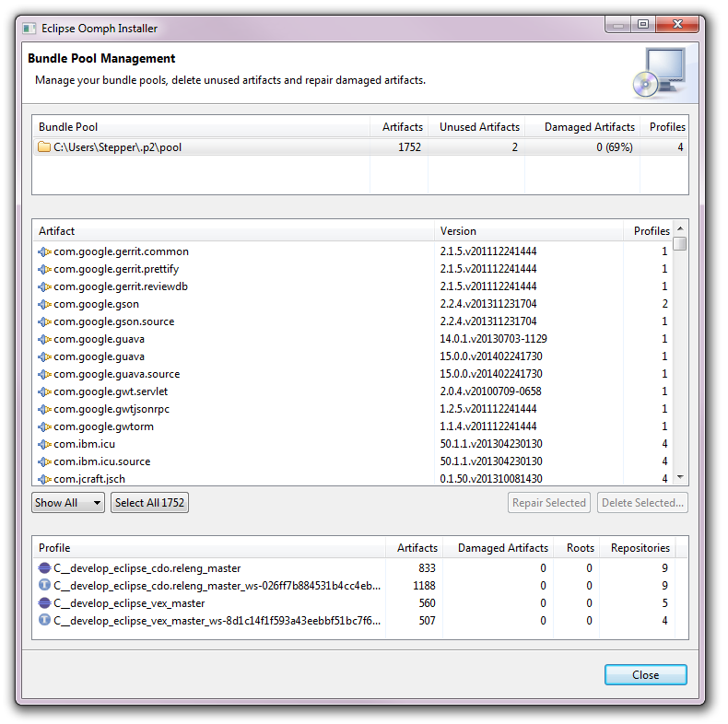Click icon of vex_master_ws-8d1c14f profile
Screen dimensions: 728x724
point(44,620)
